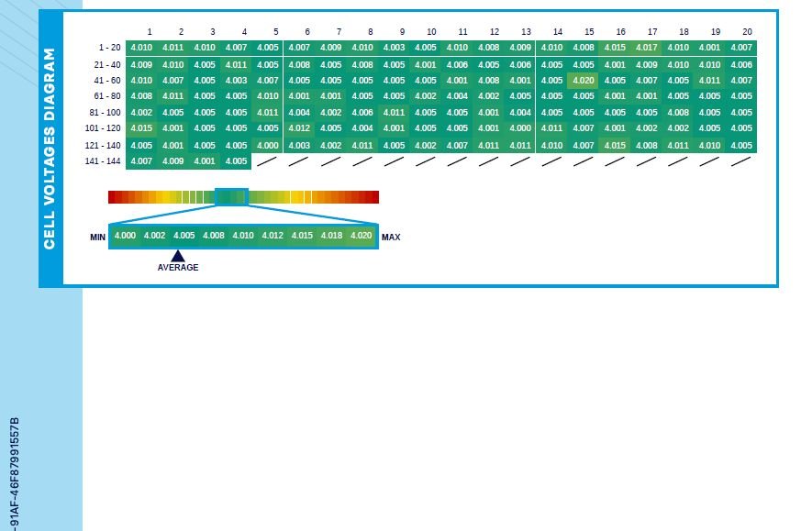This screenshot has width=812, height=531.
Task: Click the blue highlighted box on the gradient bar
Action: 231,196
